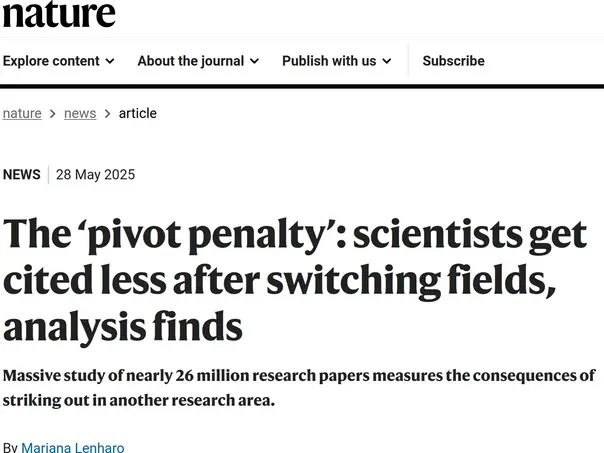Expand the About the journal chevron arrow

coord(254,61)
